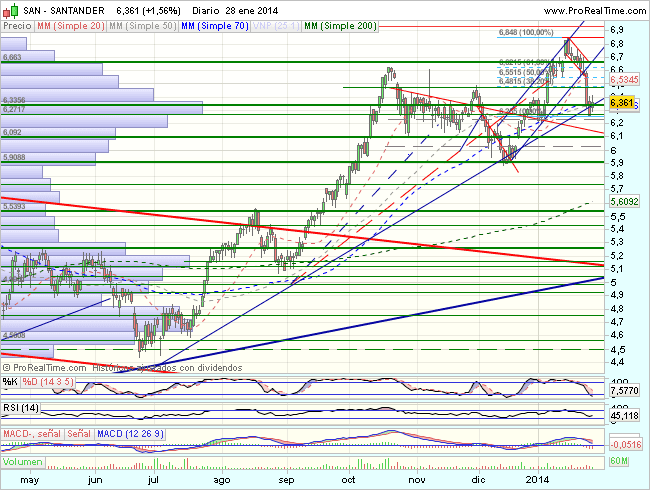Click the 7,5770 stochastic value box
Viewport: 650px width, 490px height.
[x=624, y=391]
